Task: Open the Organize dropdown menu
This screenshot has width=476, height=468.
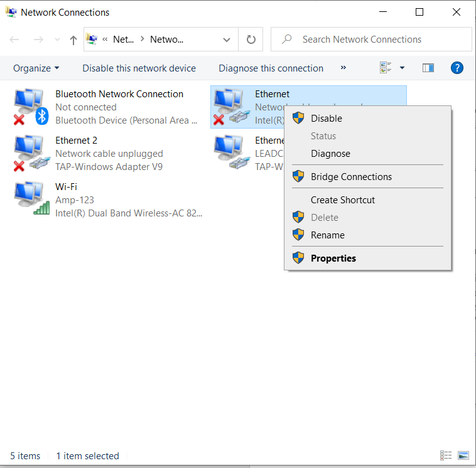Action: coord(36,68)
